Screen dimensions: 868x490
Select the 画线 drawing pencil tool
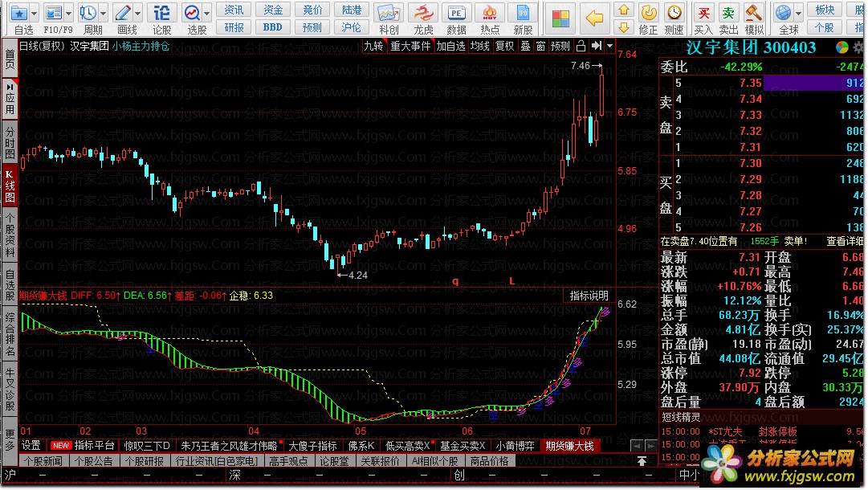pos(122,13)
